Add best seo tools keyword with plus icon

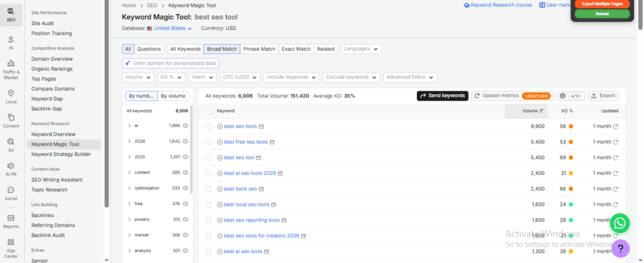(219, 126)
